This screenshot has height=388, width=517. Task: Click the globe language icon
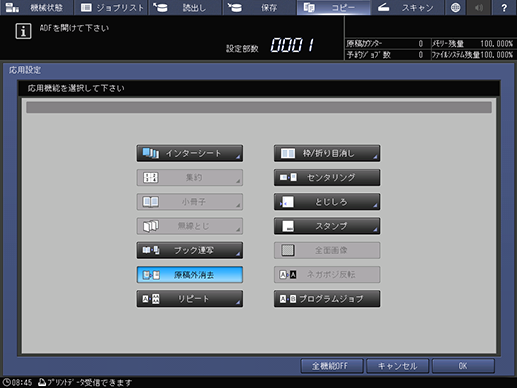pyautogui.click(x=455, y=7)
